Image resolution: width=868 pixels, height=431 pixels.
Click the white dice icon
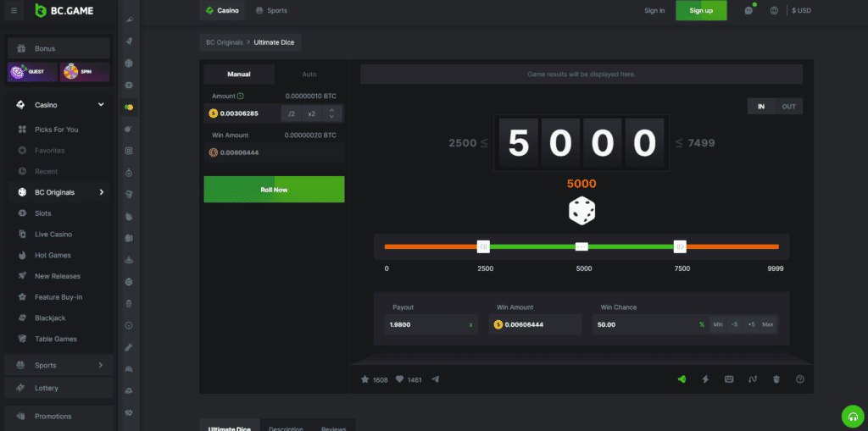tap(581, 213)
